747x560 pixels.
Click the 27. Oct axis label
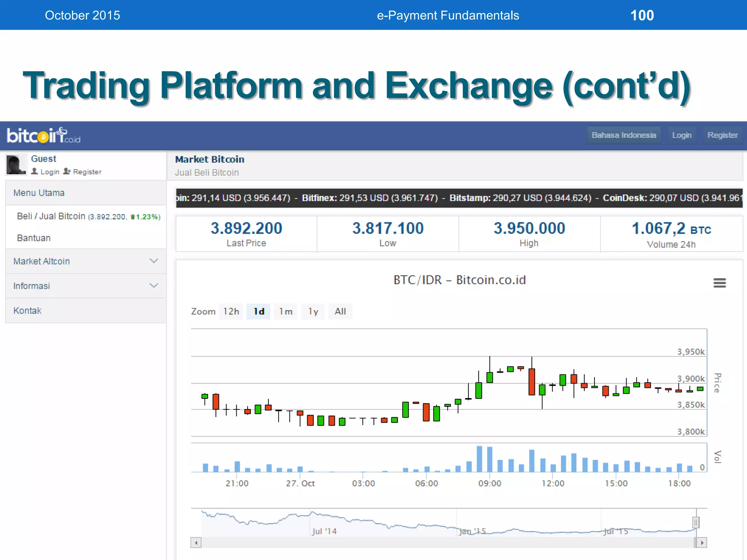point(300,483)
